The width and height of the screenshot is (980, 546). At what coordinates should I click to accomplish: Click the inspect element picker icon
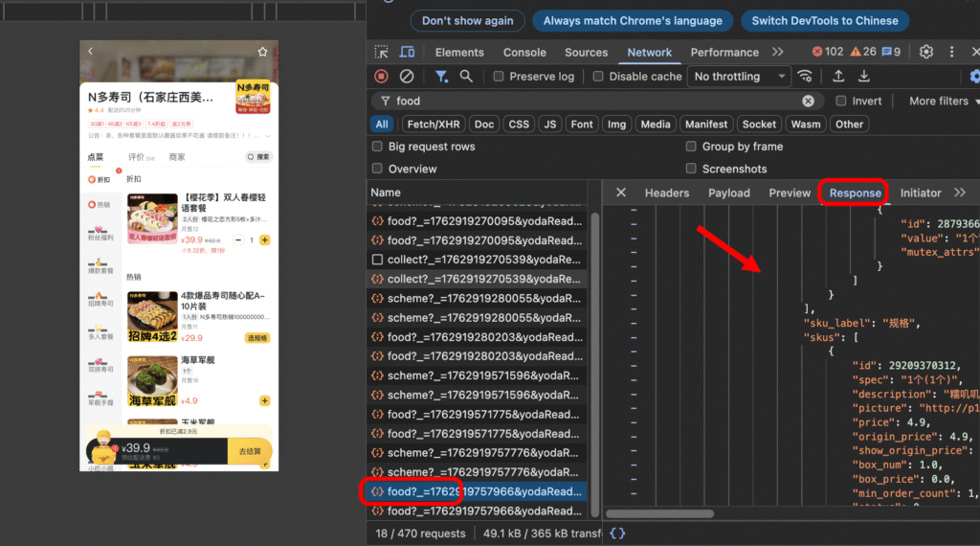(382, 52)
